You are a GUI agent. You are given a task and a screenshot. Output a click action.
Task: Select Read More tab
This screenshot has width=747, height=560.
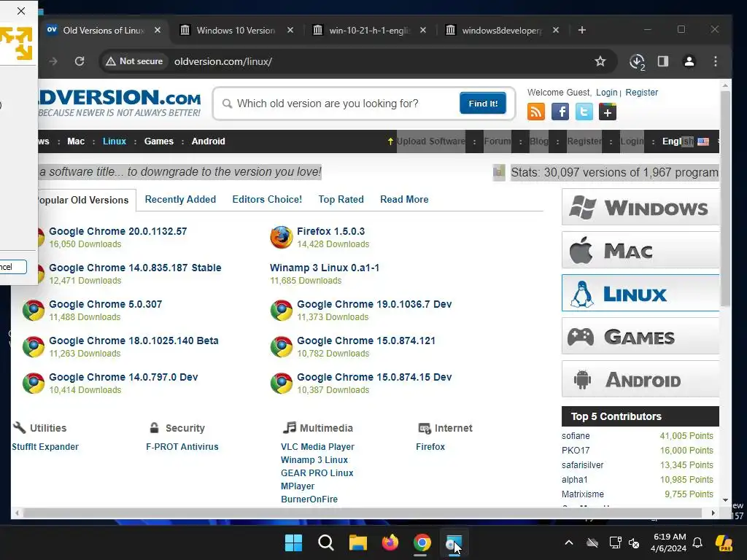[404, 199]
